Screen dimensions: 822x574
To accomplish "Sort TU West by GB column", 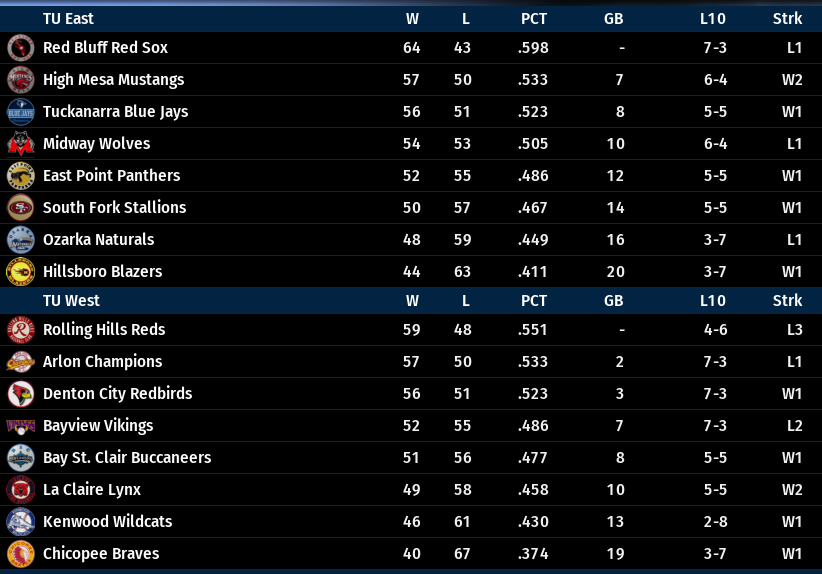I will (613, 300).
